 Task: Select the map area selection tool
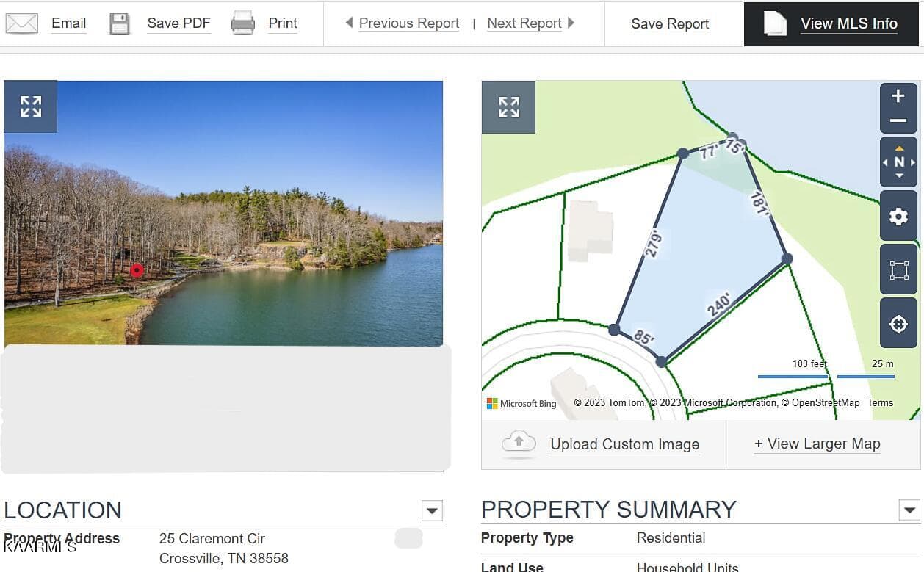point(898,270)
